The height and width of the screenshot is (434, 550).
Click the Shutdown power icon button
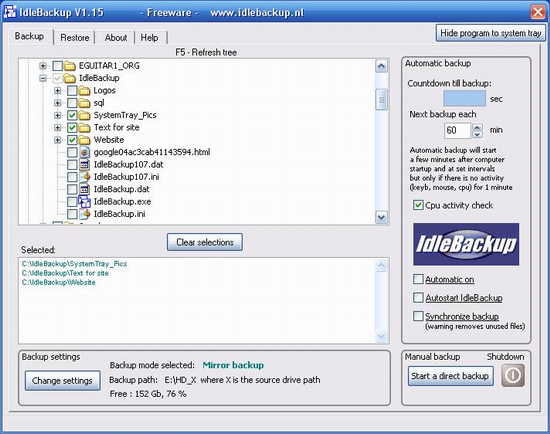[513, 375]
